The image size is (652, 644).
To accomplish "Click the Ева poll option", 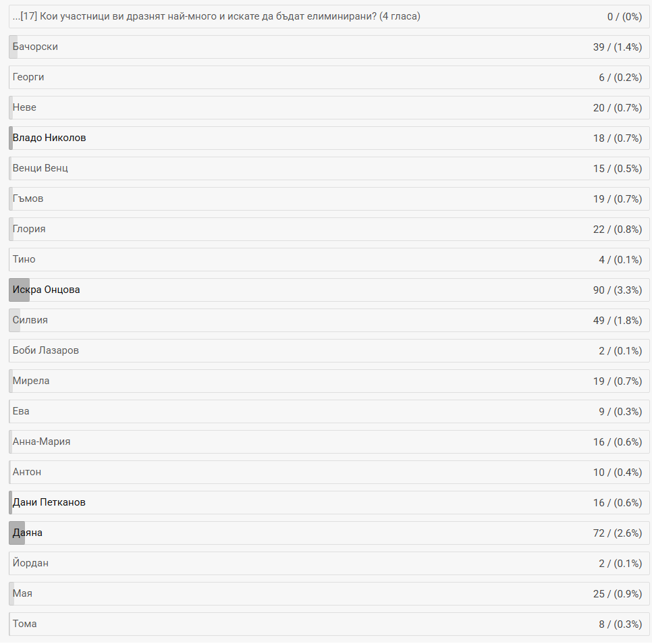I will [329, 411].
